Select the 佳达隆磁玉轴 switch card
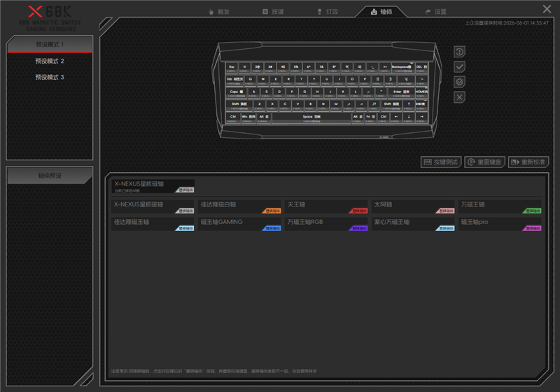This screenshot has height=392, width=560. pyautogui.click(x=153, y=225)
